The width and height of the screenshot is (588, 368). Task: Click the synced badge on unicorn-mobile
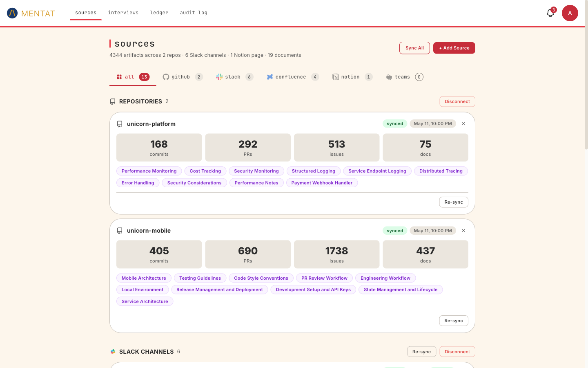coord(395,231)
